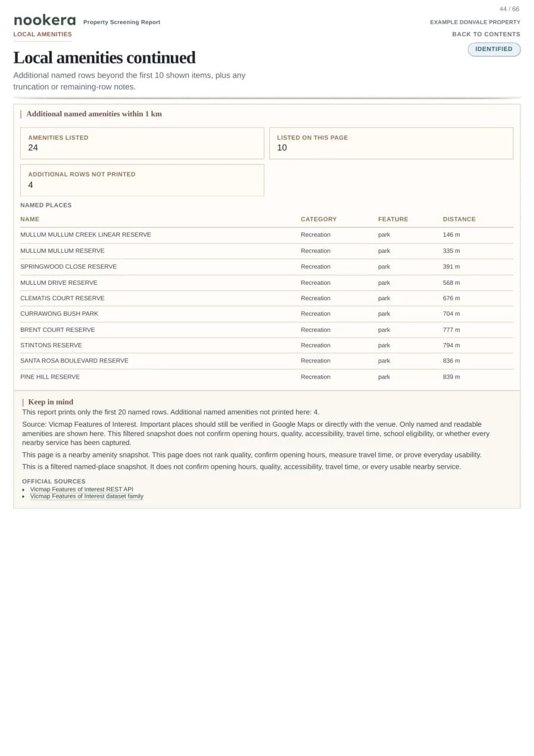Select the Currawong Bush Park row
534x756 pixels.
point(266,314)
